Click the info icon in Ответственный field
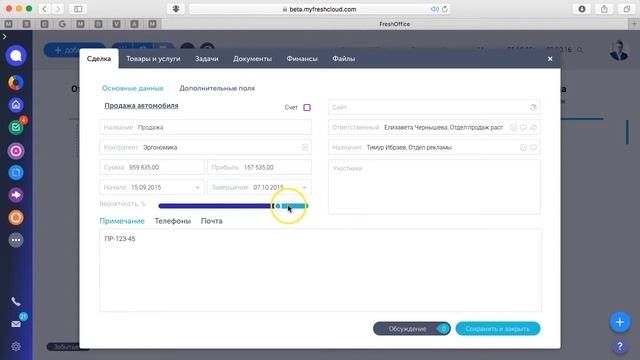The width and height of the screenshot is (640, 360). coord(513,127)
